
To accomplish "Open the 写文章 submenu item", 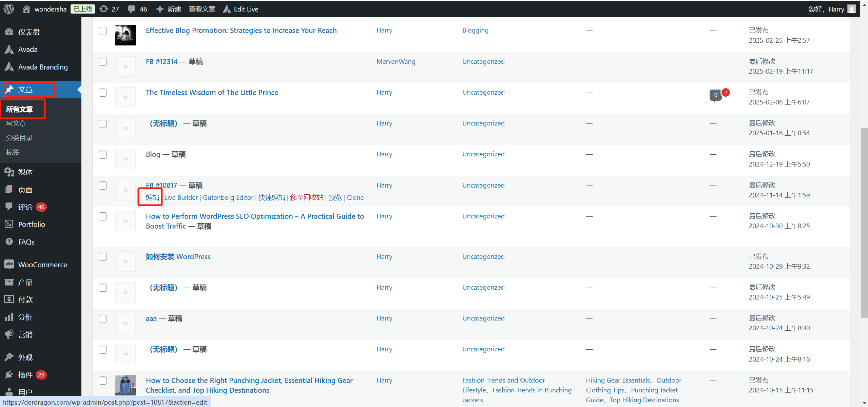I will click(x=16, y=123).
